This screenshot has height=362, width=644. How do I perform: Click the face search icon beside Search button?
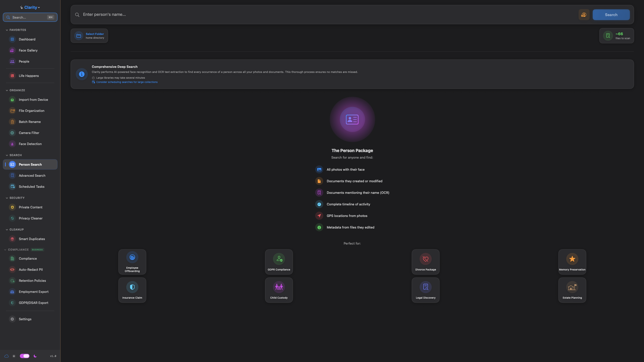(x=584, y=15)
